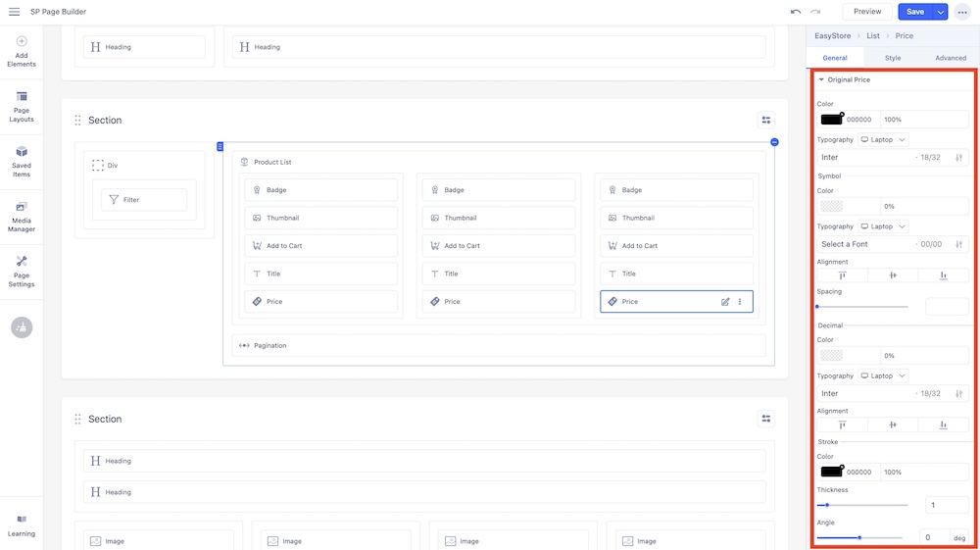This screenshot has height=550, width=980.
Task: Select middle alignment under Decimal
Action: click(x=893, y=425)
